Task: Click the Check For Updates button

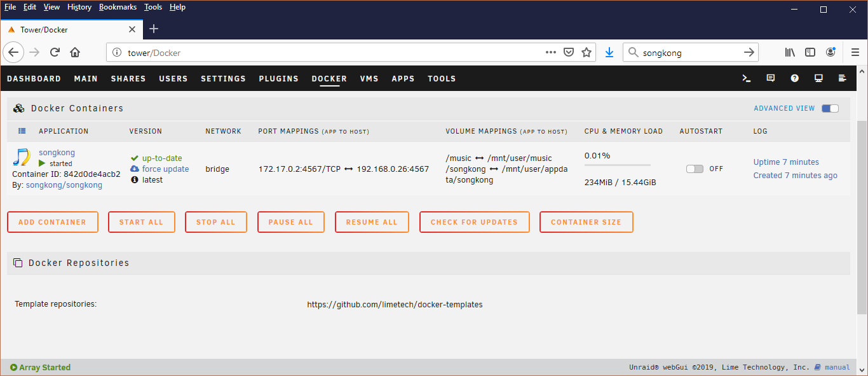Action: 475,222
